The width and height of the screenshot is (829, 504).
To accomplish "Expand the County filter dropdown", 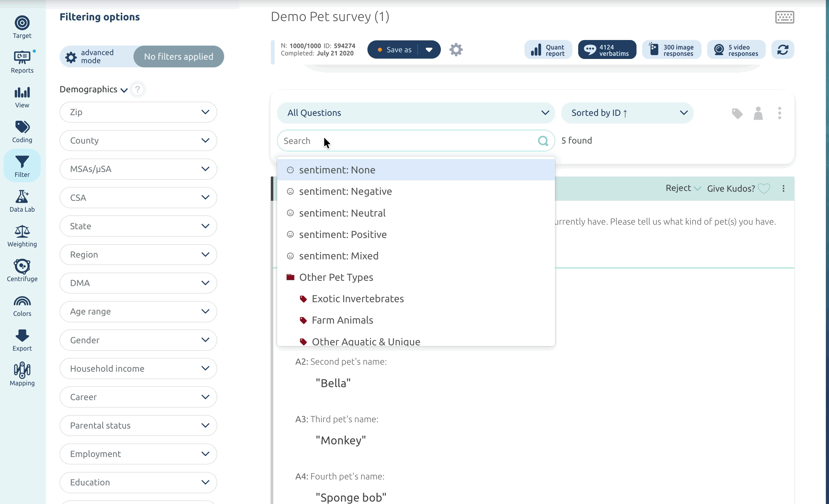I will [138, 141].
